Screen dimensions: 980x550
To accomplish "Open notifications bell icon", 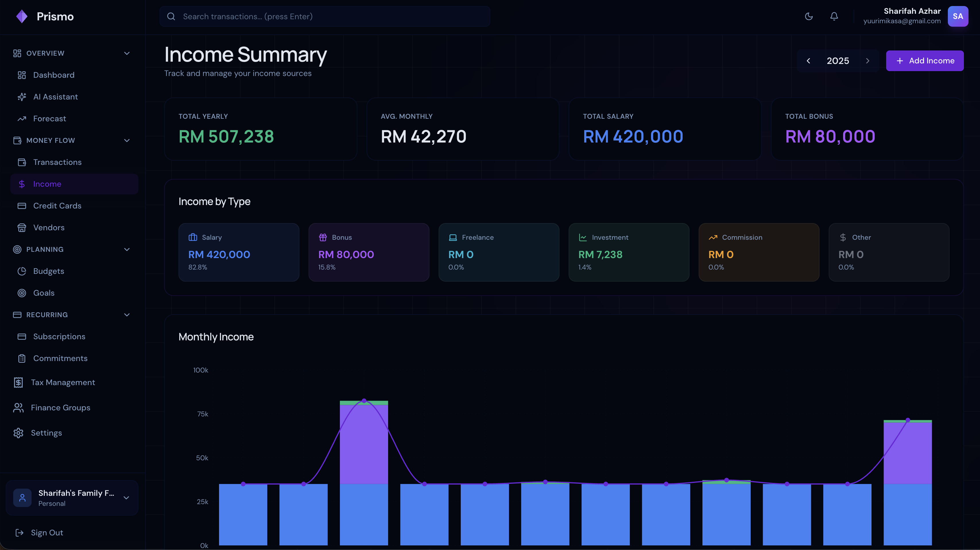I will [x=834, y=16].
